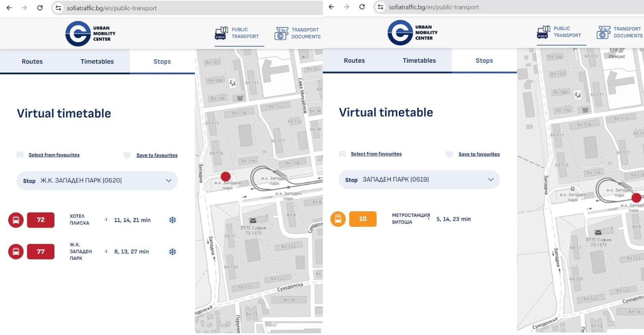Screen dimensions: 644x335
Task: Click the orange trolleybus icon for line 10
Action: [x=338, y=219]
